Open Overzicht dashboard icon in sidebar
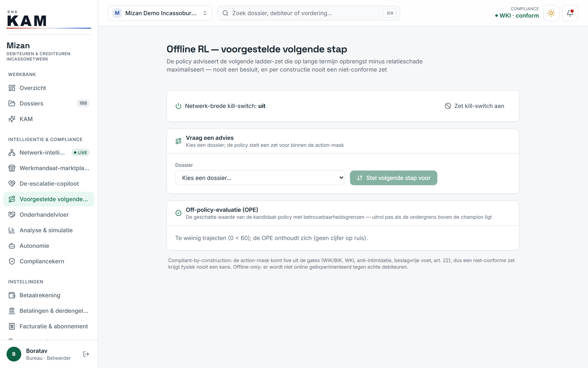 point(12,88)
